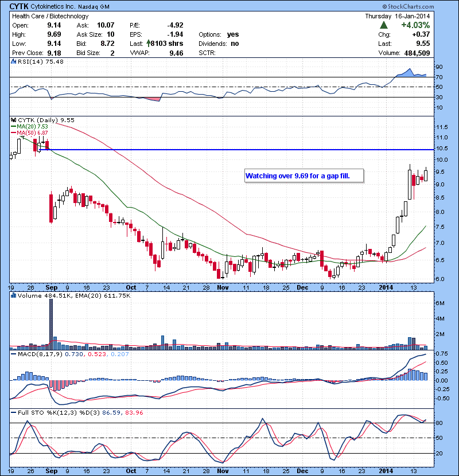Click the MA(50) 6.87 red legend entry
This screenshot has width=459, height=476.
coord(29,132)
